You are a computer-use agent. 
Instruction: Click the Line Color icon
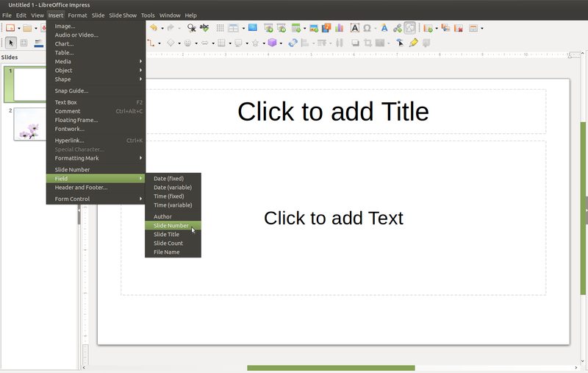[39, 43]
